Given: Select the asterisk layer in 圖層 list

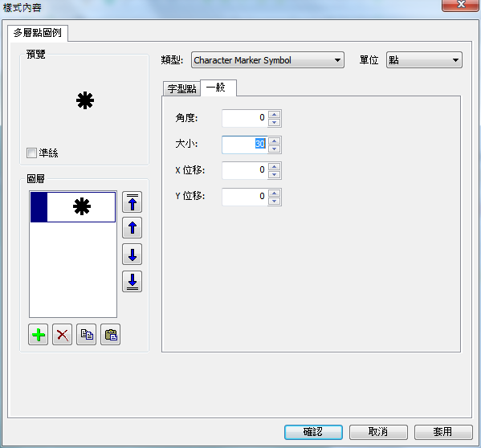Looking at the screenshot, I should (x=73, y=207).
